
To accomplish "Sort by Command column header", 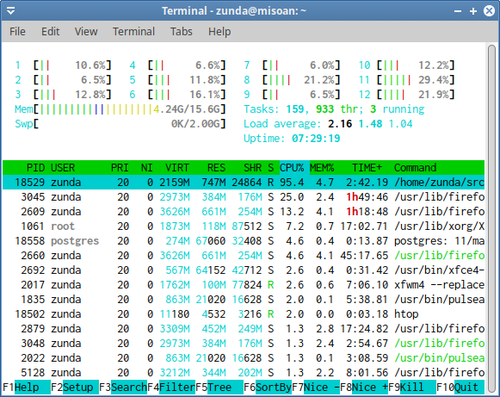I will (415, 168).
